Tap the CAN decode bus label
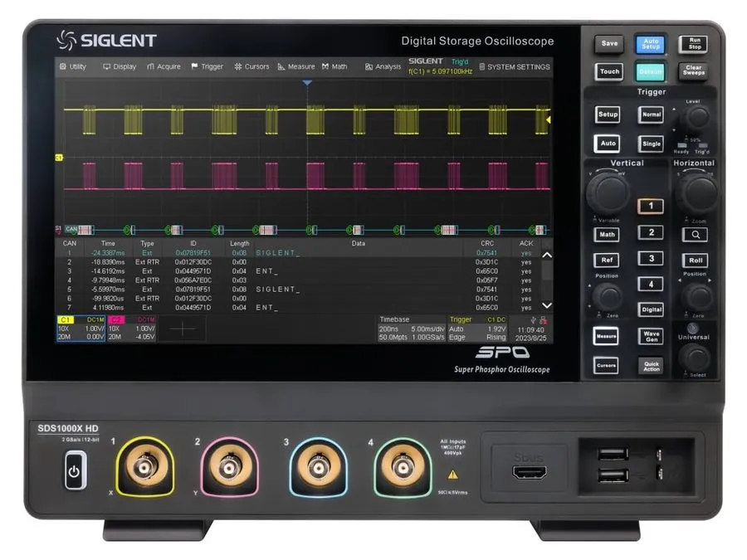The image size is (747, 560). pyautogui.click(x=71, y=229)
